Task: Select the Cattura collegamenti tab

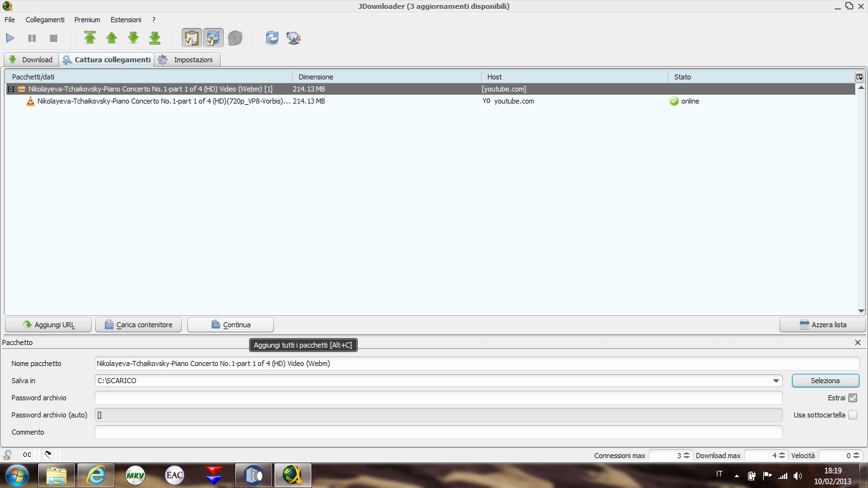Action: click(107, 60)
